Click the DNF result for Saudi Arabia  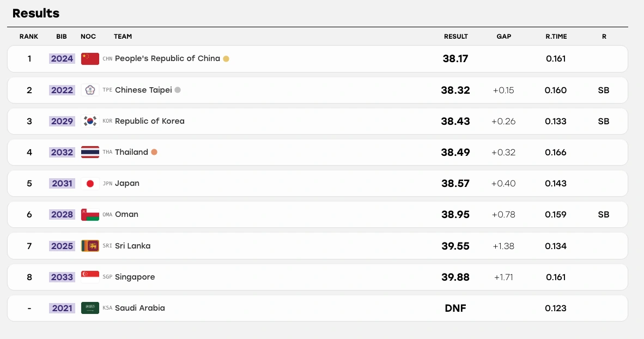(x=455, y=308)
